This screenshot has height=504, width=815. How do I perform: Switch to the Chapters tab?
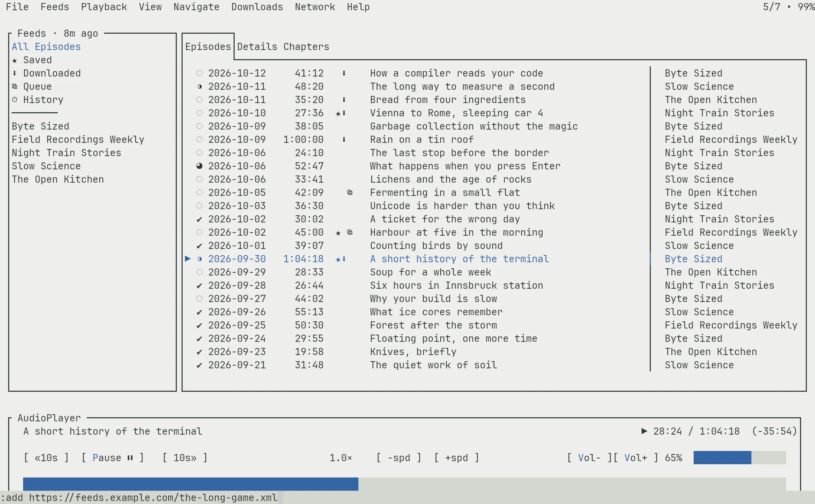(306, 47)
